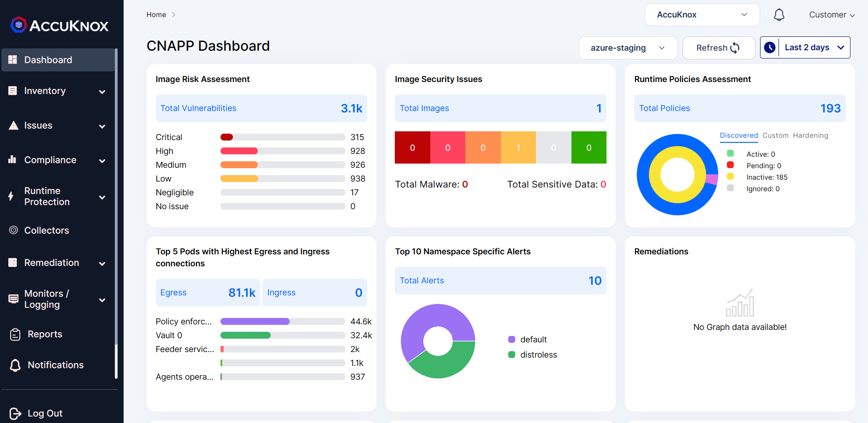Click the refresh circular arrows icon
The width and height of the screenshot is (868, 423).
[735, 48]
